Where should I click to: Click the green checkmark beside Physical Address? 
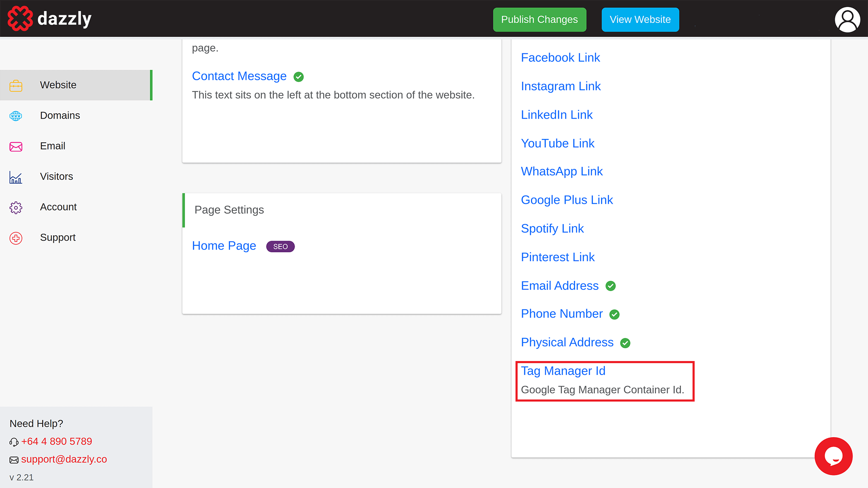pos(625,343)
